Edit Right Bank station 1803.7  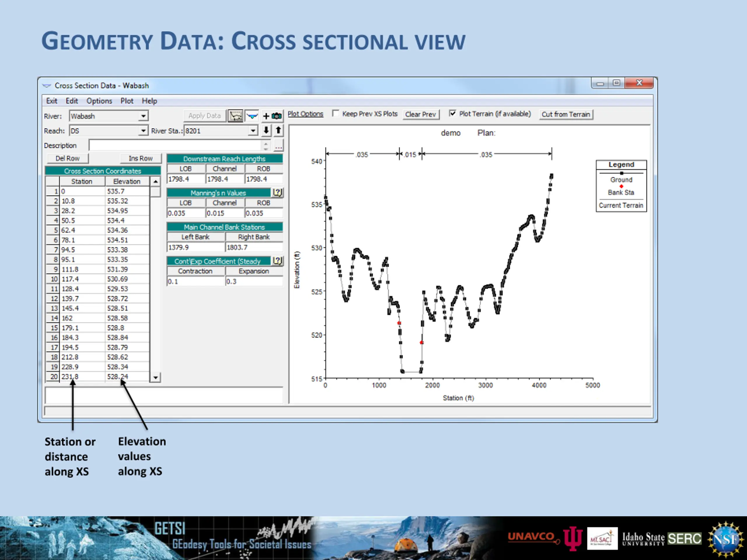tap(254, 247)
